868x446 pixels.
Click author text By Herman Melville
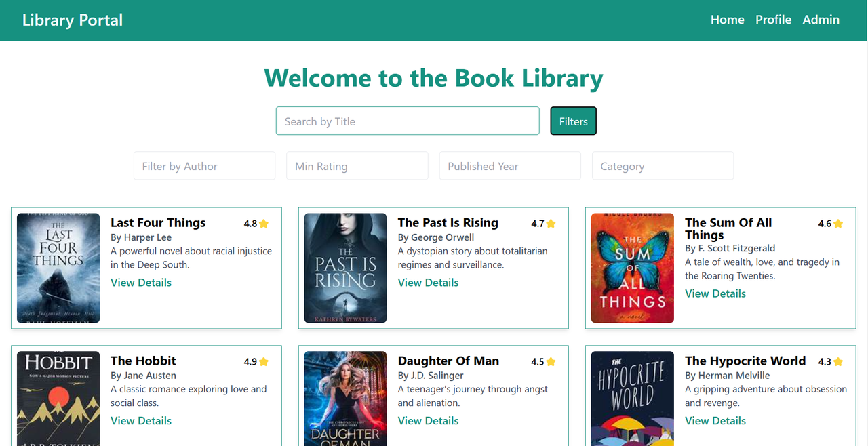click(728, 376)
